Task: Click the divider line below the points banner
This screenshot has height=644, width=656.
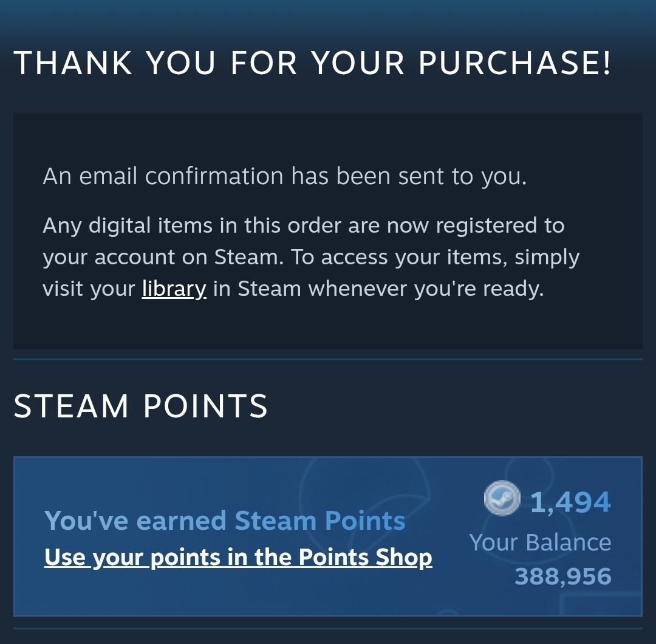Action: (328, 628)
